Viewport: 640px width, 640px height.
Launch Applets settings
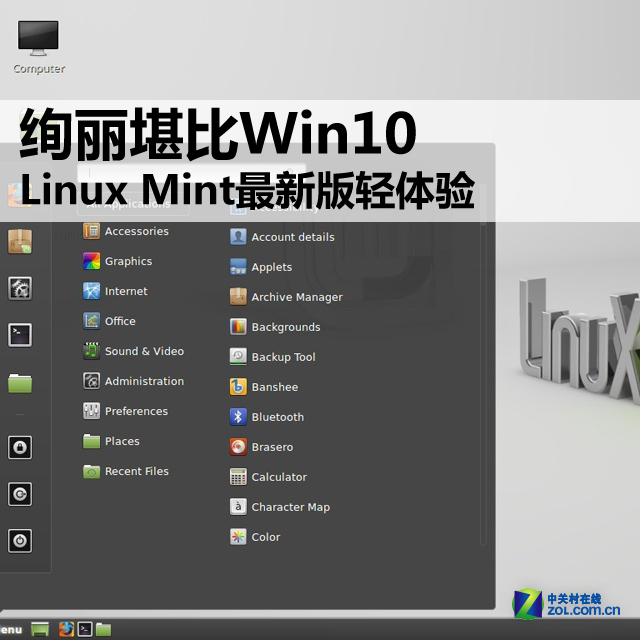coord(261,267)
